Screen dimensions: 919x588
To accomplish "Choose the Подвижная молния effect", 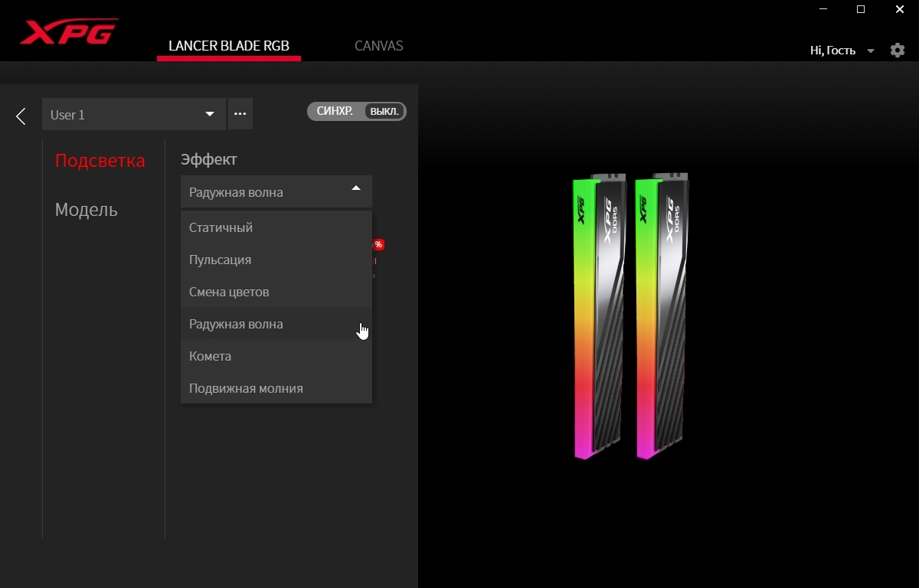I will click(x=276, y=388).
